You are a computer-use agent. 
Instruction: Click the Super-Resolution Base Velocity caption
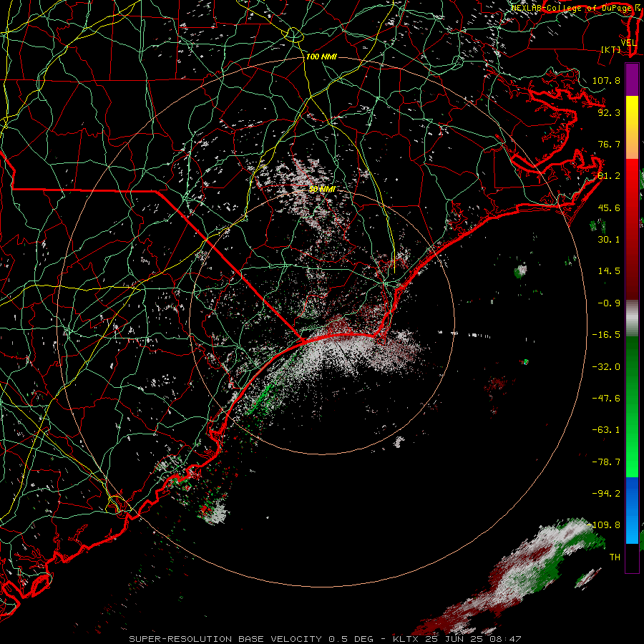325,639
